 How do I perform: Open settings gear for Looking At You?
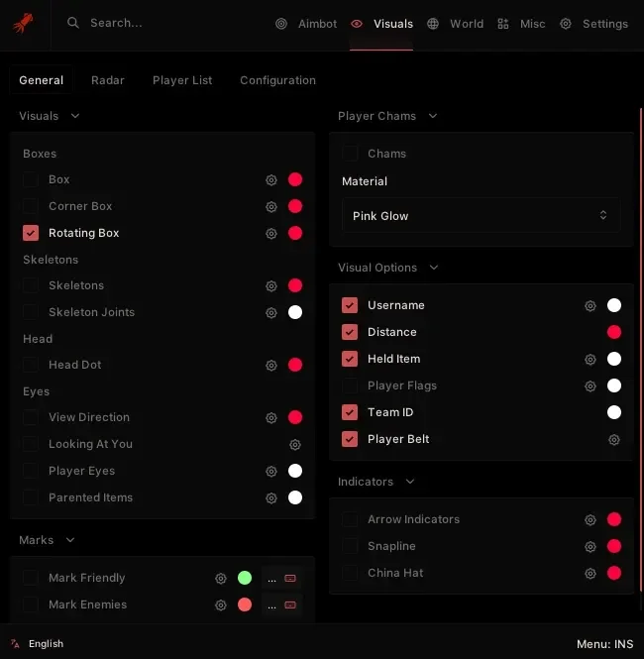click(295, 445)
